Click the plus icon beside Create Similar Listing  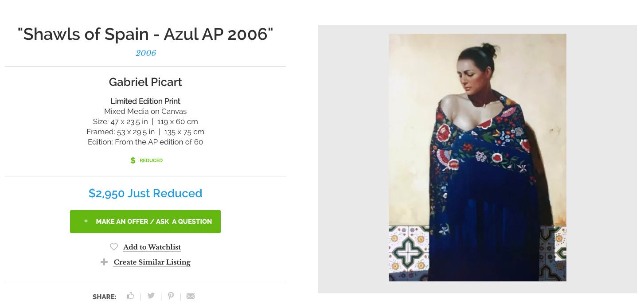[x=104, y=262]
